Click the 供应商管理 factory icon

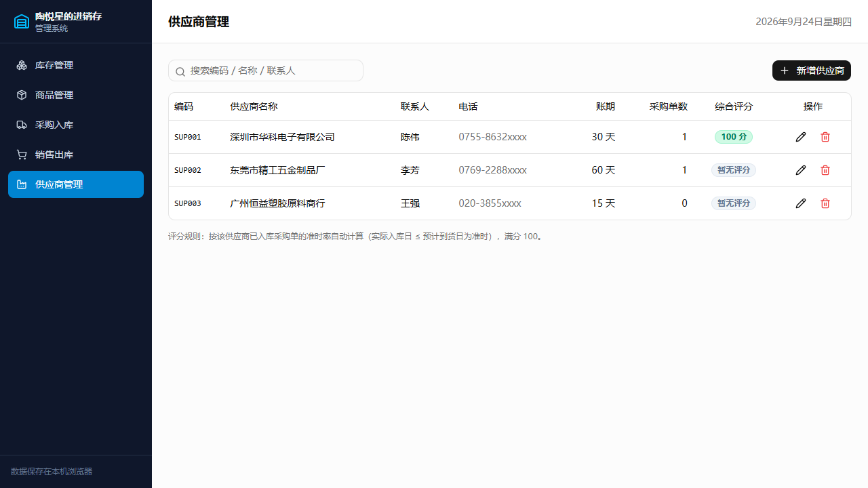(22, 184)
